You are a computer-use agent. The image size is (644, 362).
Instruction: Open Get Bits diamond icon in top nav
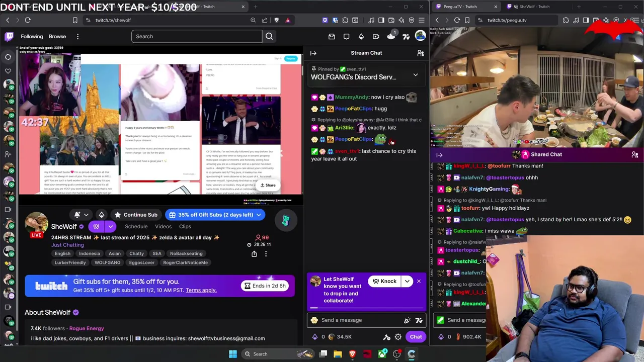pos(361,36)
